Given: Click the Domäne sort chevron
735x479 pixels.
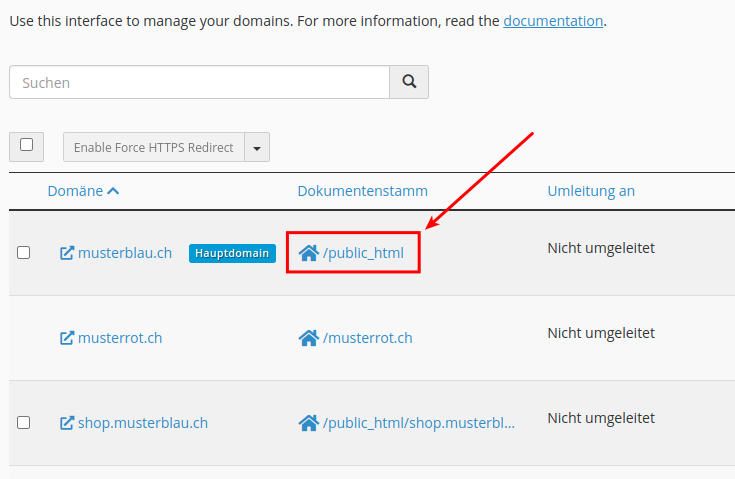Looking at the screenshot, I should coord(113,191).
